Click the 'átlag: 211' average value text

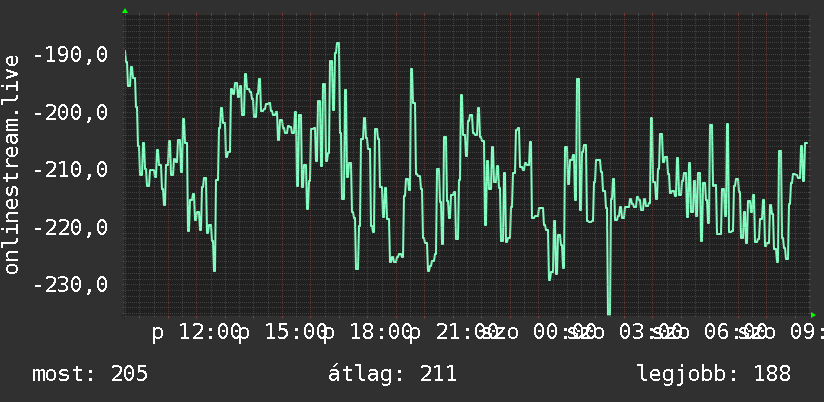392,374
